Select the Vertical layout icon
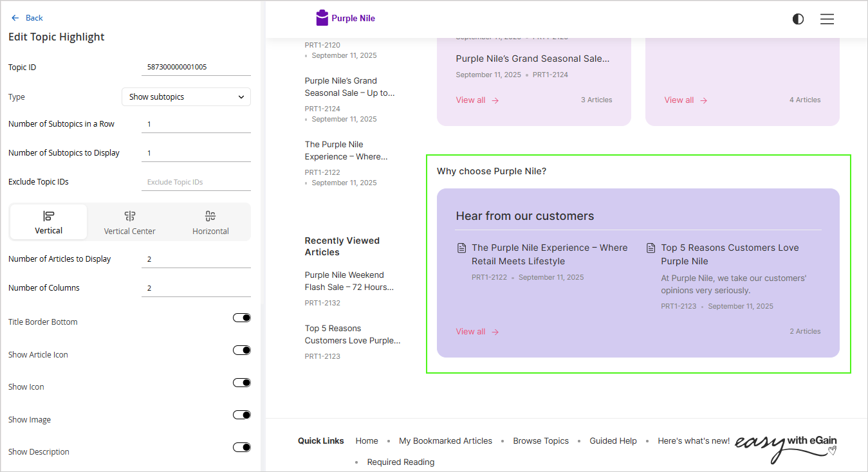 pos(49,216)
